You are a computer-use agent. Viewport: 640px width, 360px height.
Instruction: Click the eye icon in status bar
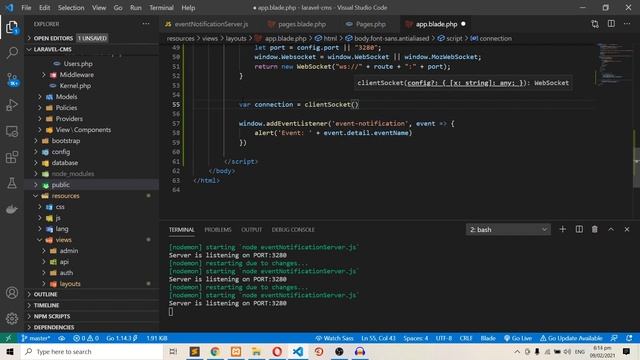click(x=62, y=338)
